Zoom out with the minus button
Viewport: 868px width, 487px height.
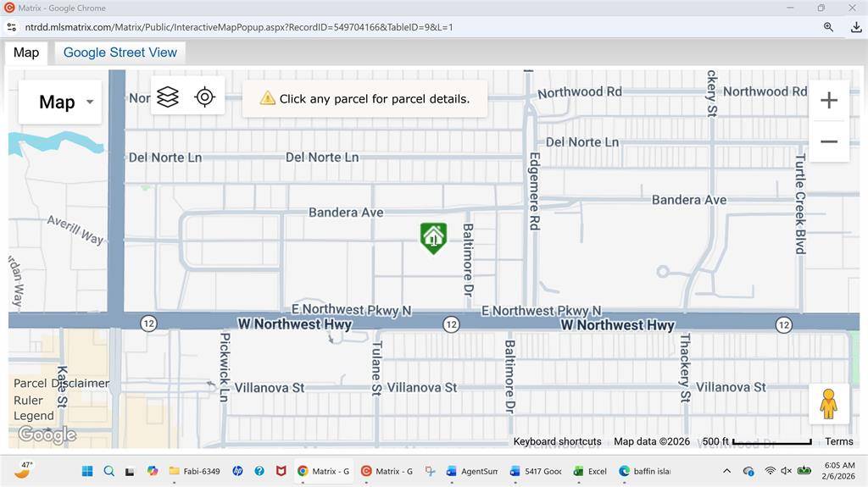pyautogui.click(x=828, y=141)
